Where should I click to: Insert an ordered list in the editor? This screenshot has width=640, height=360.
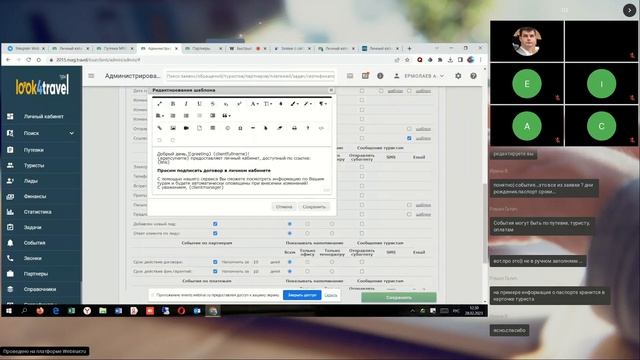coord(173,116)
